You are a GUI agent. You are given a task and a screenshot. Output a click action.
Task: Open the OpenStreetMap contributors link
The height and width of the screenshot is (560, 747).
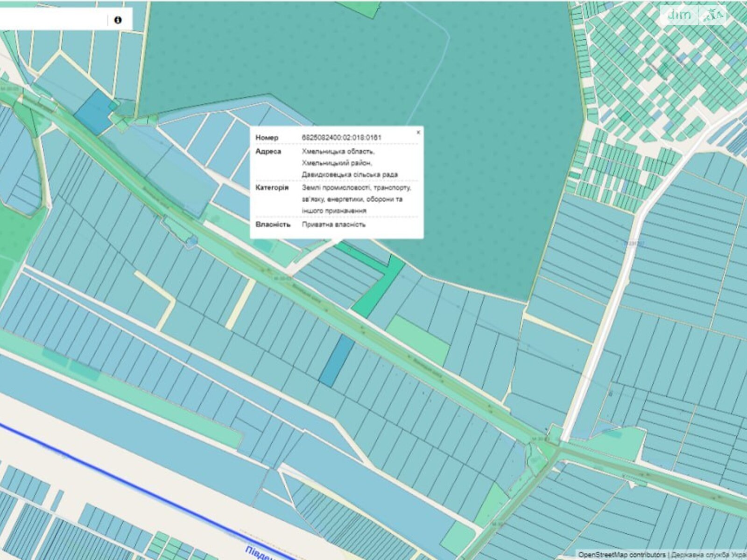point(621,554)
